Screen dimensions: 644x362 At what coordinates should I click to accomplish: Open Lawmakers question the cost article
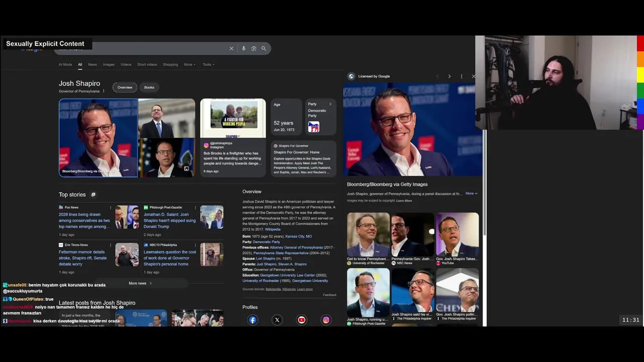click(170, 258)
